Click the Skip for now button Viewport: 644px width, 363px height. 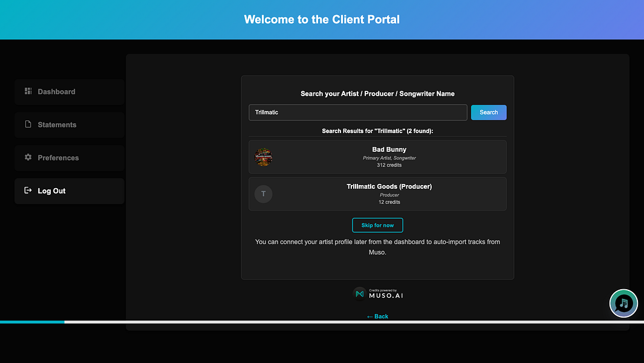pyautogui.click(x=377, y=225)
